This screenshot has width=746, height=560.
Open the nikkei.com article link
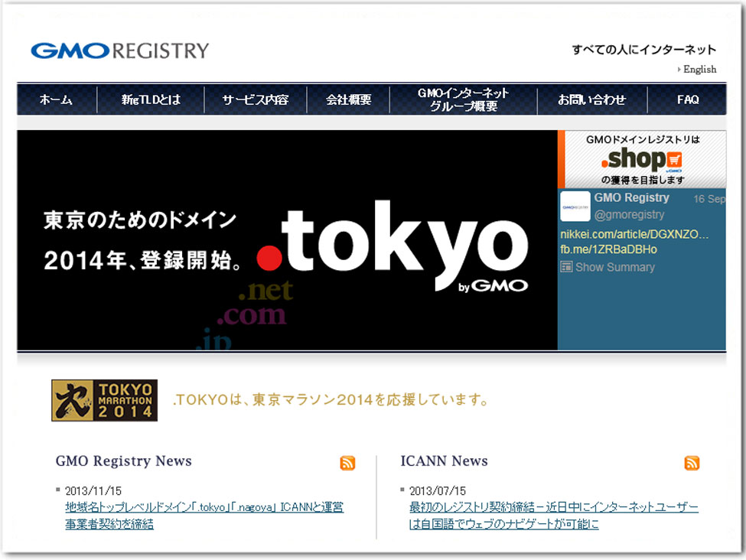point(634,234)
